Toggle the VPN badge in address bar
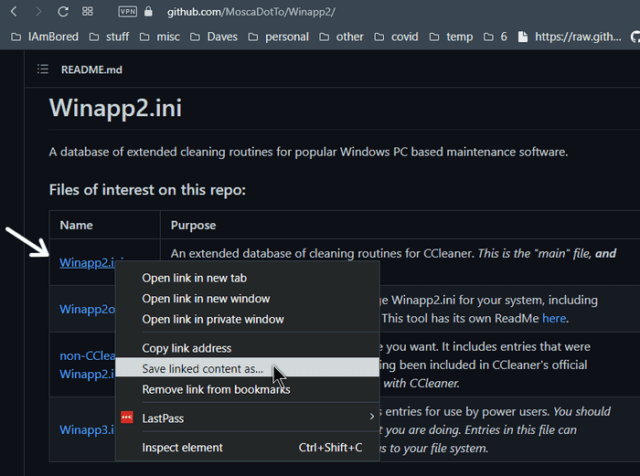 click(x=127, y=11)
